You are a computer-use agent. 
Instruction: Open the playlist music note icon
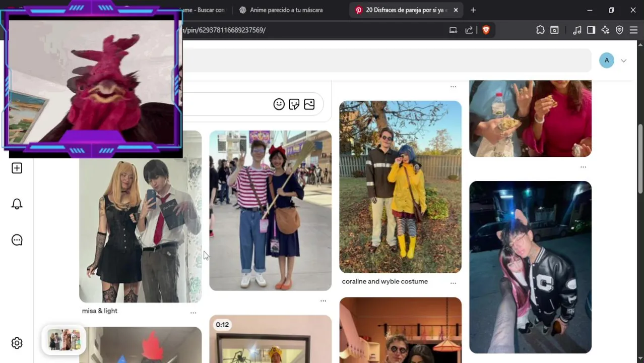coord(577,30)
